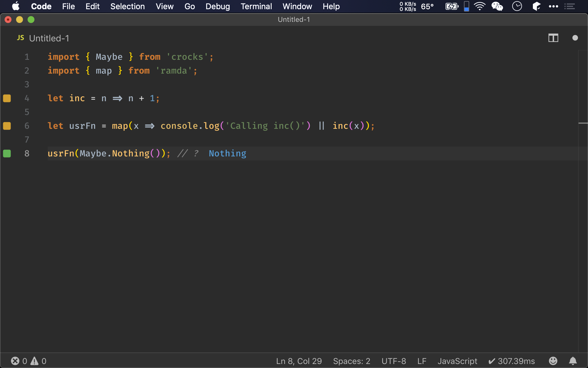The width and height of the screenshot is (588, 368).
Task: Click the Wi-Fi status bar icon
Action: [480, 6]
